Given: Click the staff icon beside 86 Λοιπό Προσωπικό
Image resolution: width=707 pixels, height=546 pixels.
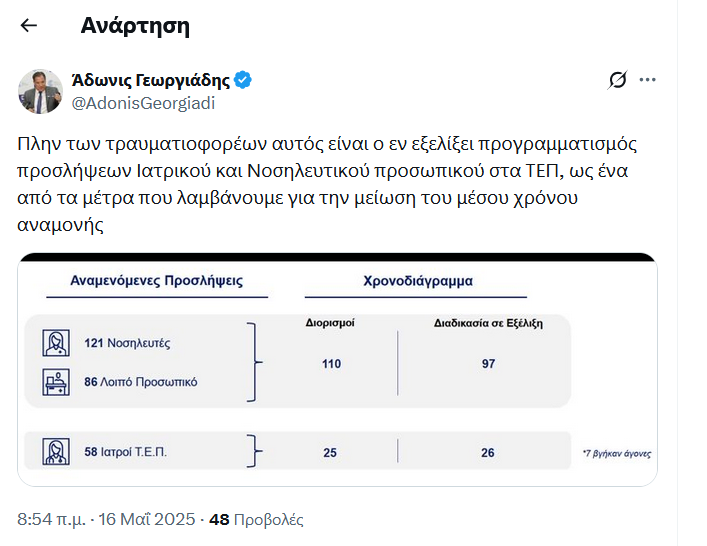Looking at the screenshot, I should [56, 381].
